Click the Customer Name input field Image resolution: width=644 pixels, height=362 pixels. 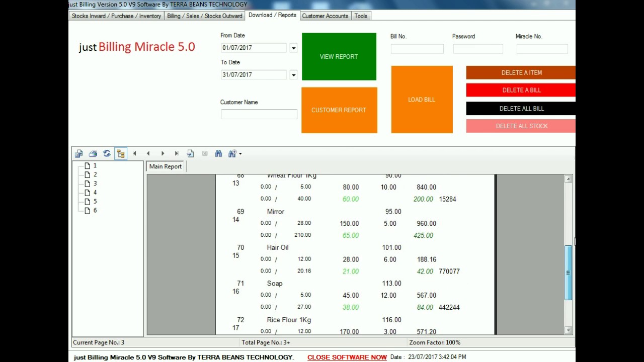pyautogui.click(x=259, y=114)
